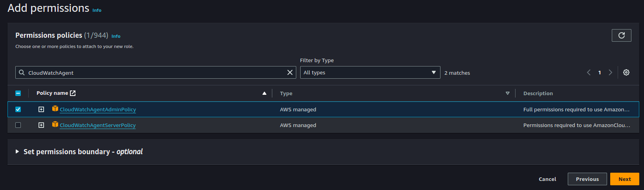
Task: Click 'Full permissions required' description
Action: click(576, 109)
